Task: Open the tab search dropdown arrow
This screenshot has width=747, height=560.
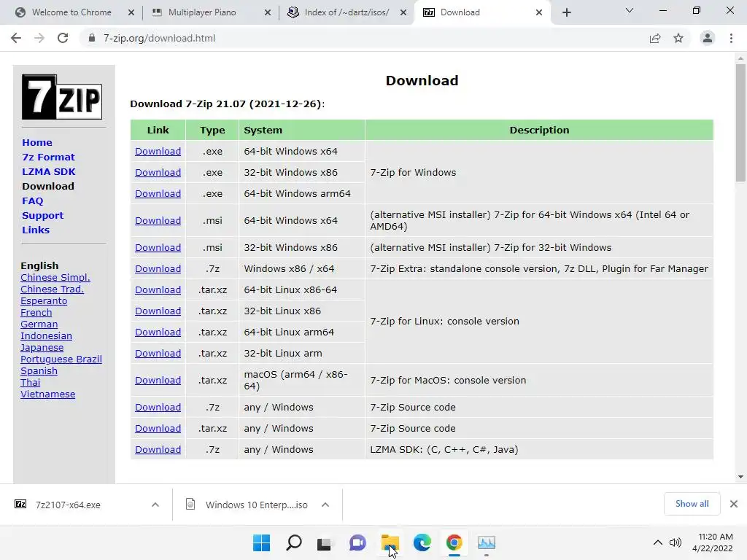Action: coord(630,10)
